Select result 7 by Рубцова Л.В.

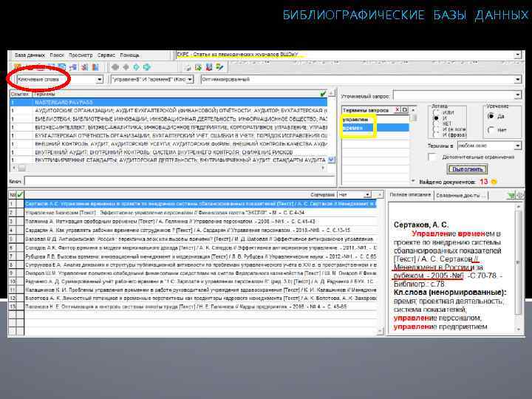pyautogui.click(x=200, y=256)
